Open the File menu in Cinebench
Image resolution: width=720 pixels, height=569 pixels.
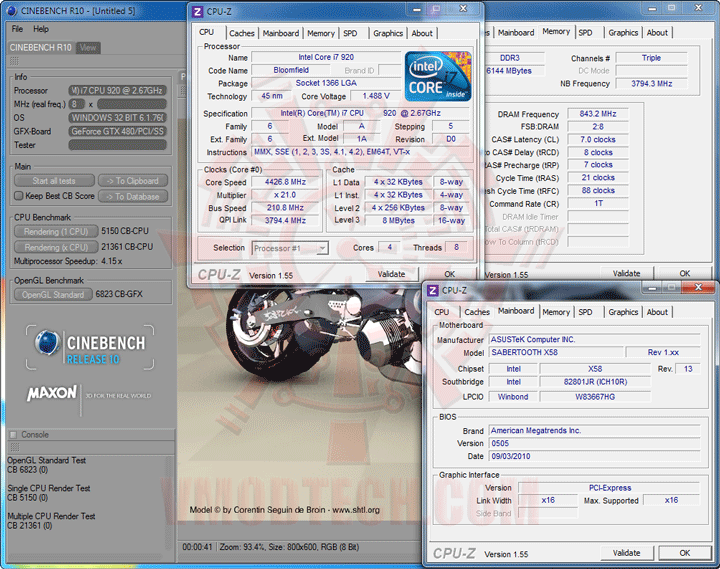tap(17, 29)
